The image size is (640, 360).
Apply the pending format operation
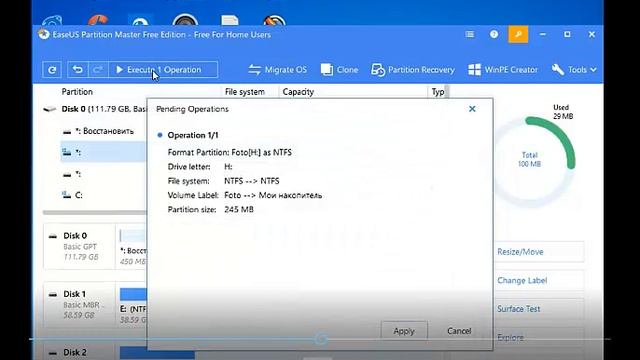[x=404, y=331]
